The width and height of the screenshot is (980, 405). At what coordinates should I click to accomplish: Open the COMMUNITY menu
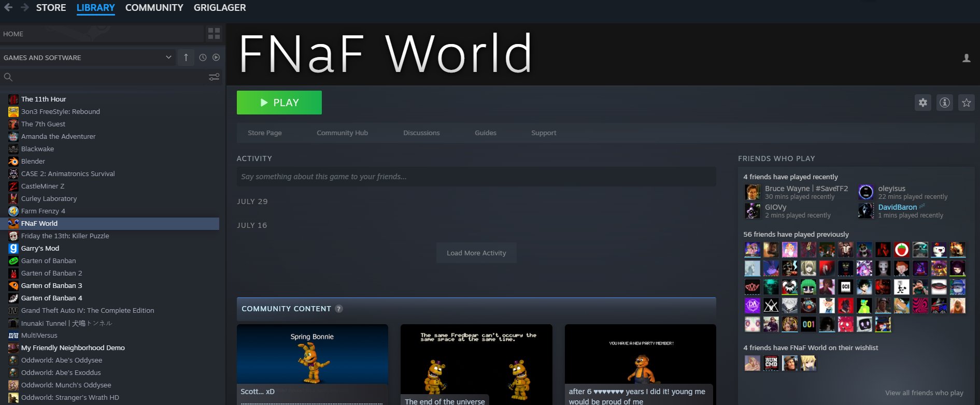pos(154,8)
